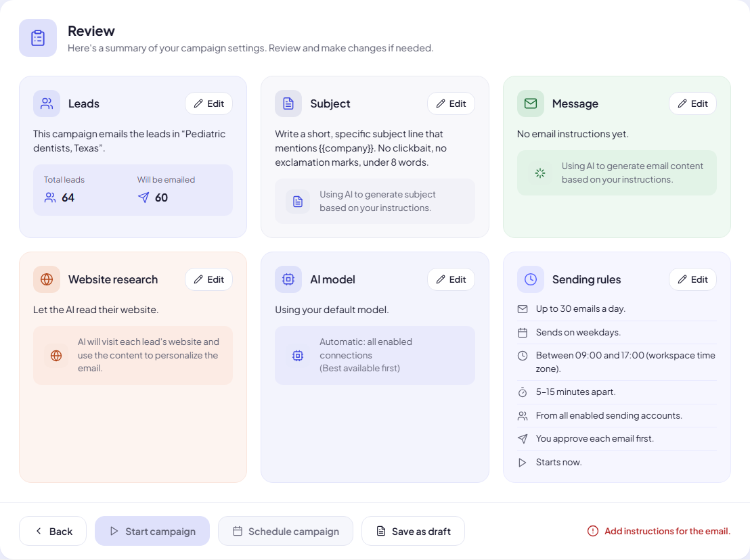This screenshot has height=560, width=750.
Task: Edit the Subject instructions
Action: coord(451,103)
